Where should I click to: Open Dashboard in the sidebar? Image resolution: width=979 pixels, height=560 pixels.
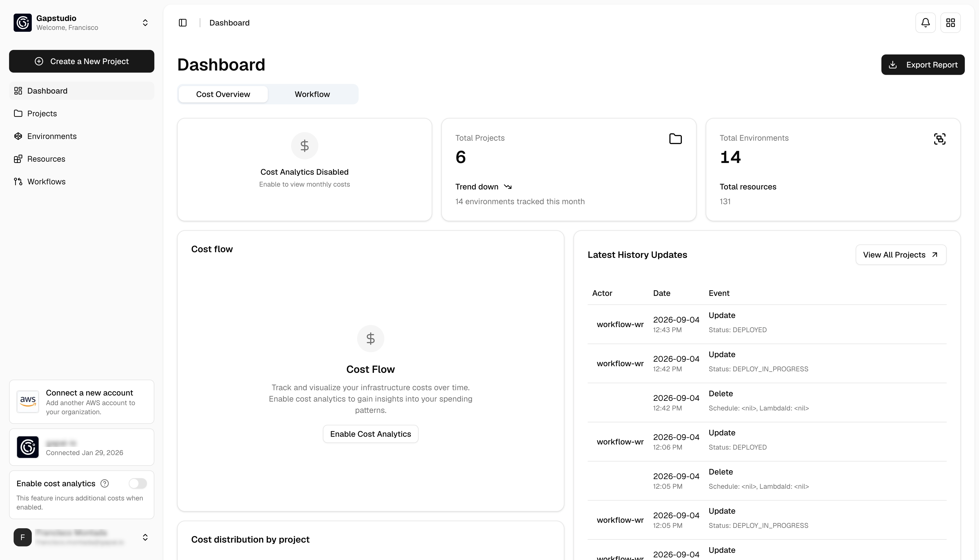click(x=82, y=91)
